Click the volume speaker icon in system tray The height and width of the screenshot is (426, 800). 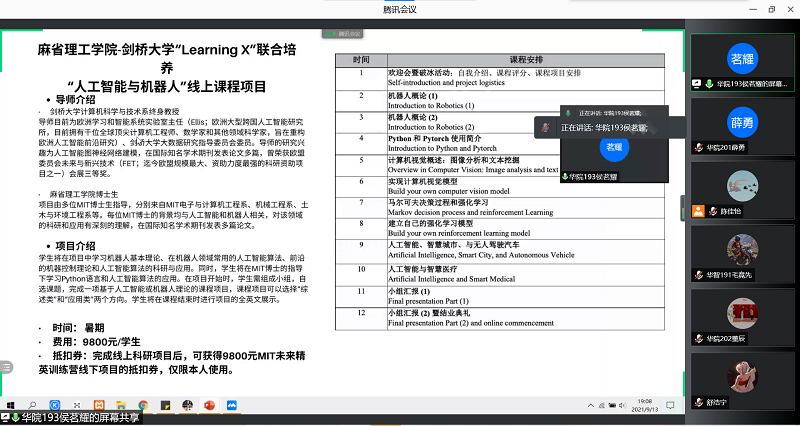[x=623, y=406]
